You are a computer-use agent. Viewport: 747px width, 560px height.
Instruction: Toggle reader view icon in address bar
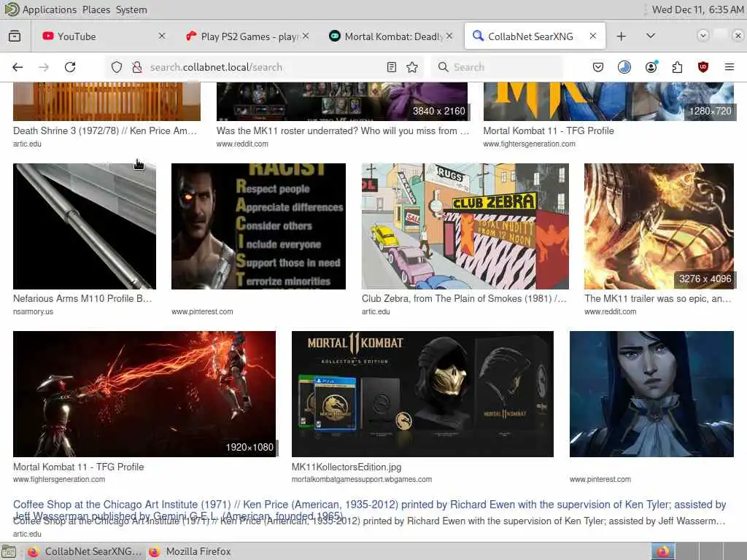click(392, 67)
